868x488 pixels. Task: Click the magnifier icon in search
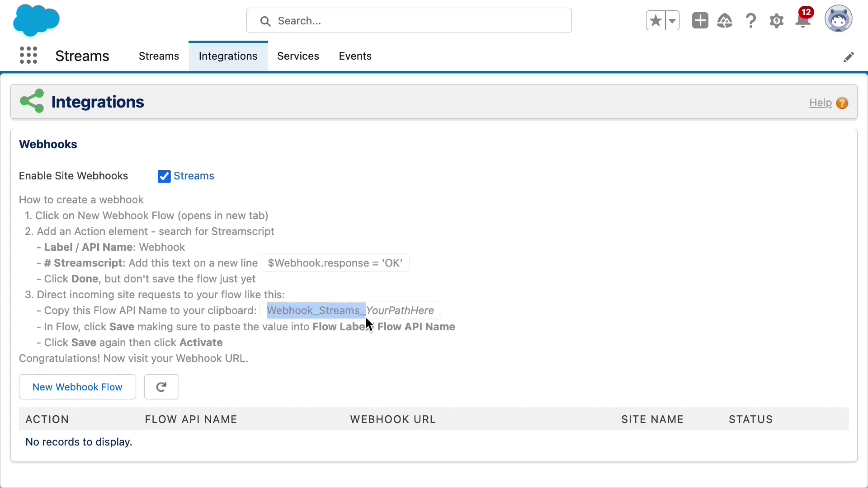click(x=265, y=21)
